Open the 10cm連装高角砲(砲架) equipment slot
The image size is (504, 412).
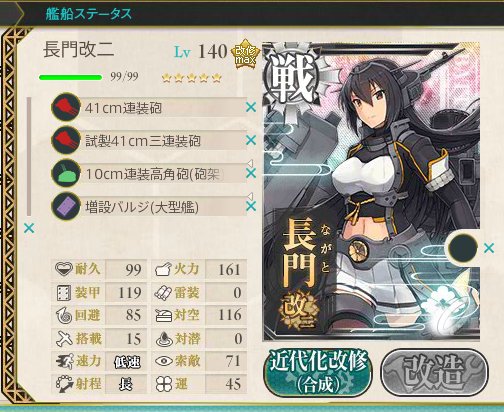154,174
